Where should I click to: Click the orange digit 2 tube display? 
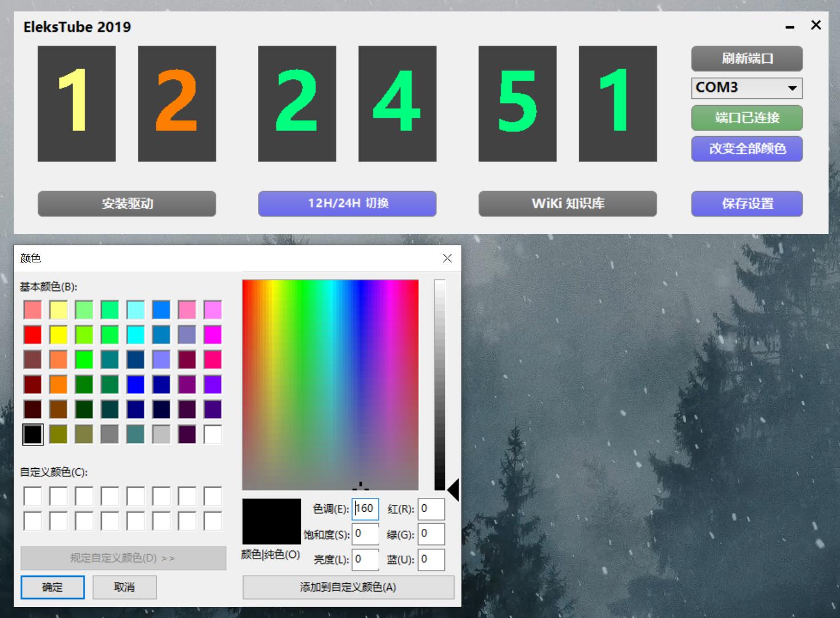pyautogui.click(x=177, y=103)
